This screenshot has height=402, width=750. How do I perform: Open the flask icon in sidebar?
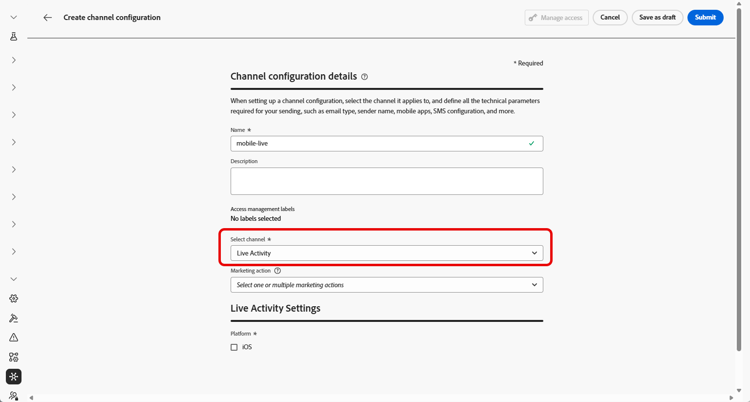pos(14,37)
